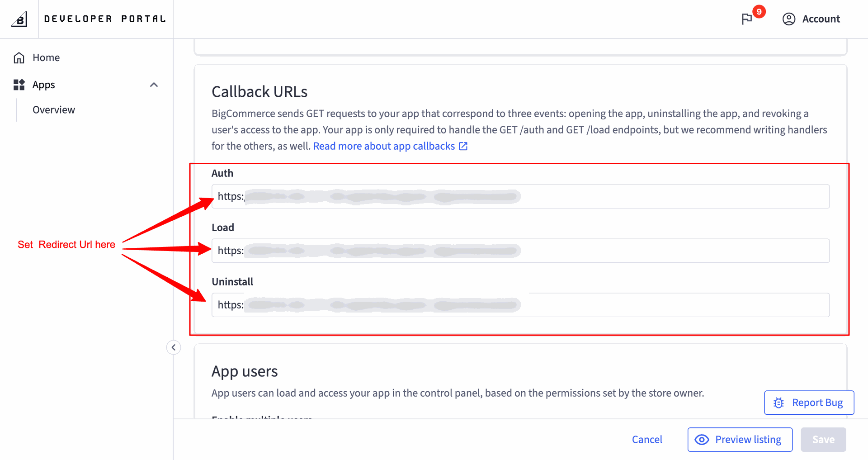
Task: Open the notifications flag icon
Action: tap(747, 19)
